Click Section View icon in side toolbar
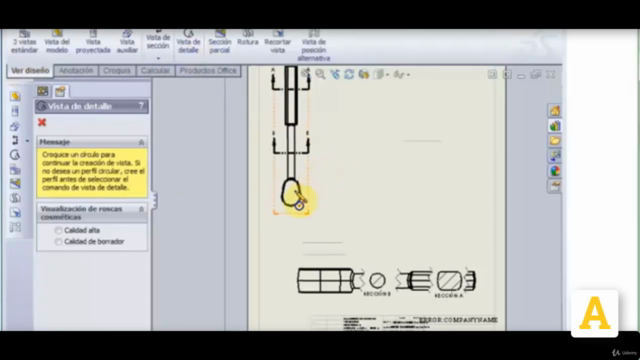 click(15, 140)
